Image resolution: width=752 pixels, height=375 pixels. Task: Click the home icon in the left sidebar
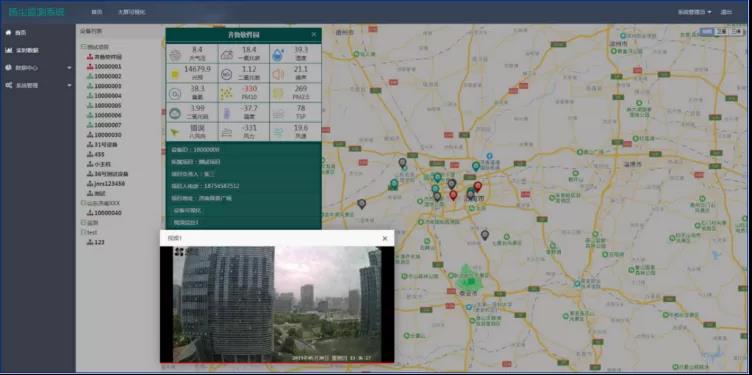[x=8, y=33]
